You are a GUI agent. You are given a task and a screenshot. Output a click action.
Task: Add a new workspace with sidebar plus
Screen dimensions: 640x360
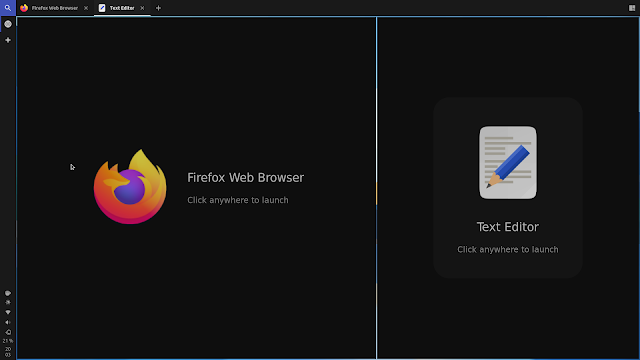[8, 40]
